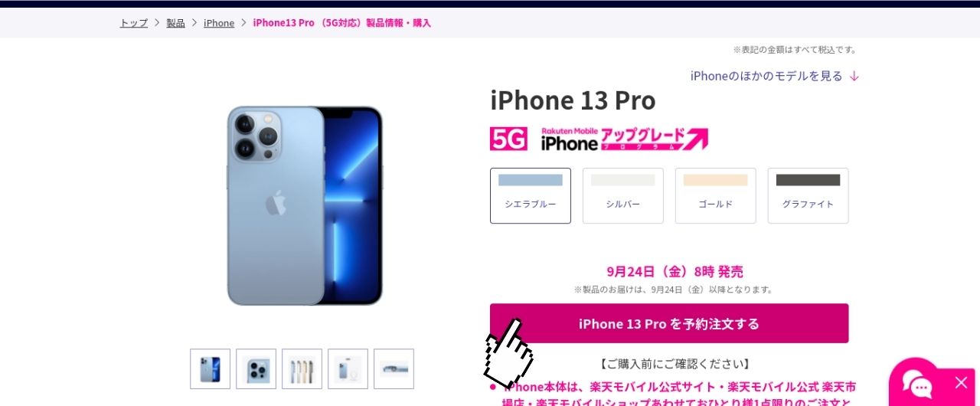Show the camera close-up thumbnail
This screenshot has height=406, width=980.
(256, 369)
